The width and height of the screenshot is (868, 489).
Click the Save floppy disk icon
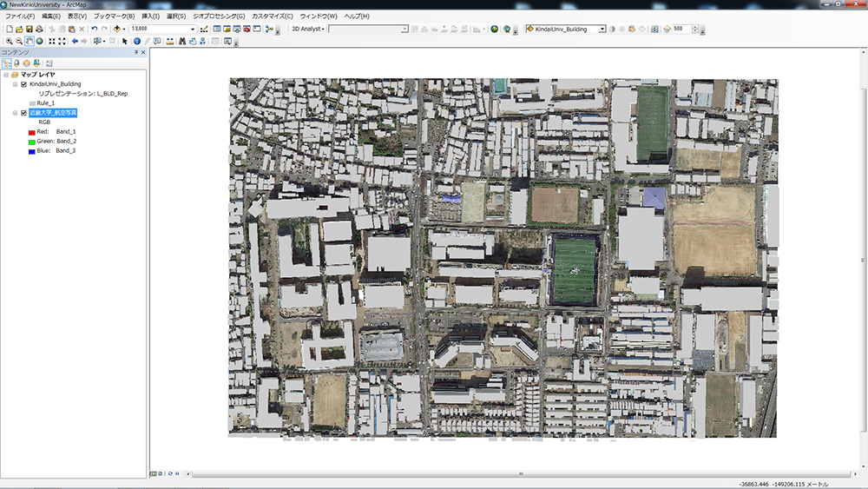point(30,29)
